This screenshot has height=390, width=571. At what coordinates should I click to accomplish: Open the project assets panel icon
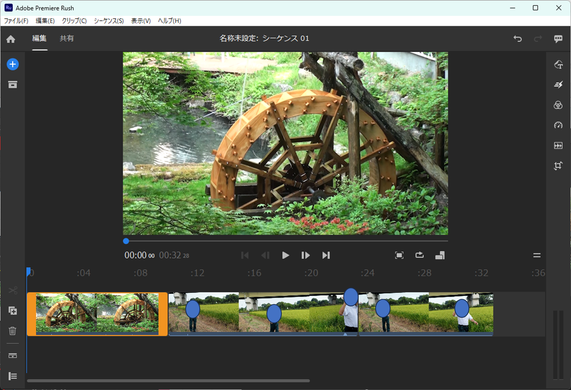[13, 84]
